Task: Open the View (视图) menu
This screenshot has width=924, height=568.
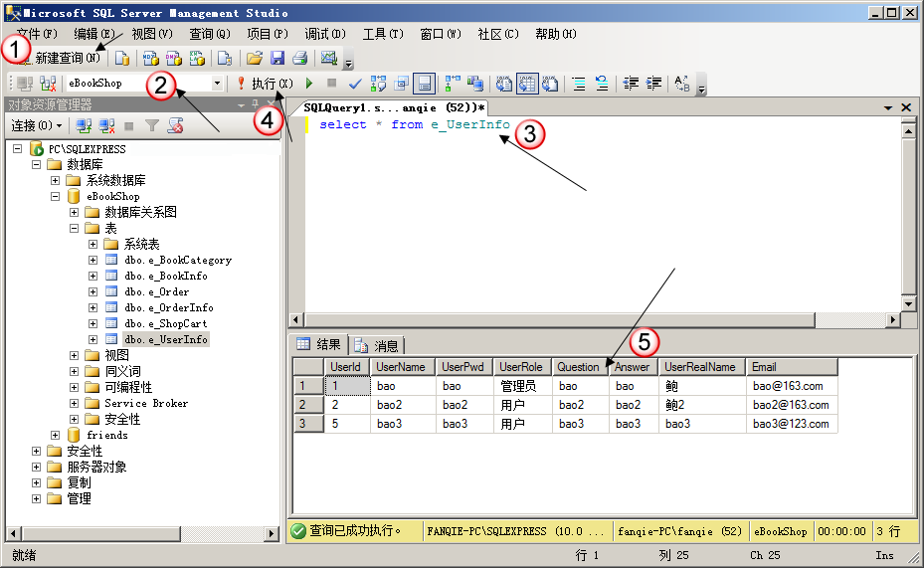Action: [152, 34]
